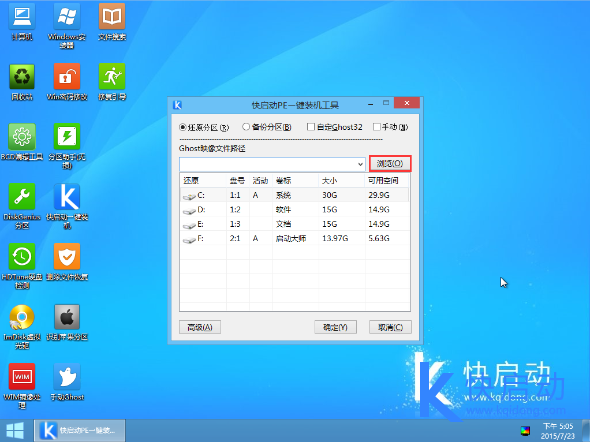
Task: Click the Windows Start button
Action: pyautogui.click(x=15, y=431)
